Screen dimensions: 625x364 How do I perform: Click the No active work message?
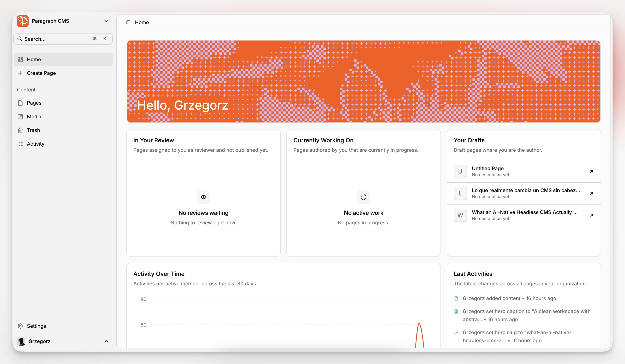[364, 213]
